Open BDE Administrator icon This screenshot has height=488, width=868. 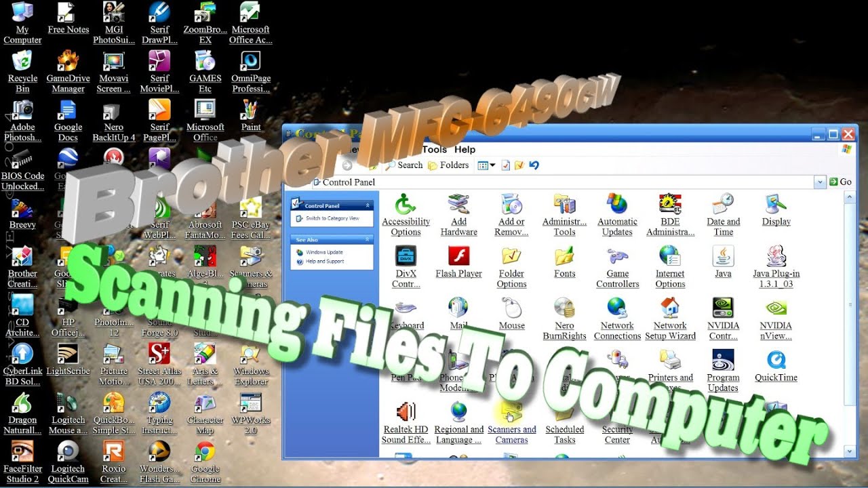670,215
